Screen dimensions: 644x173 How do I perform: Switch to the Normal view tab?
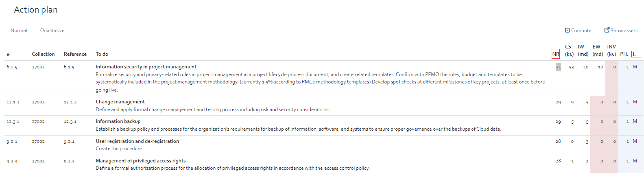pyautogui.click(x=19, y=31)
